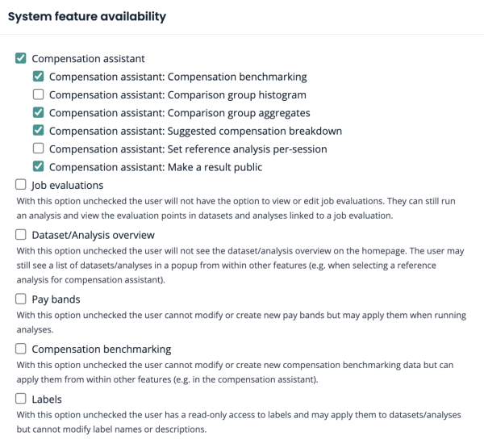Image resolution: width=484 pixels, height=448 pixels.
Task: Enable the Dataset/Analysis overview checkbox
Action: (x=21, y=235)
